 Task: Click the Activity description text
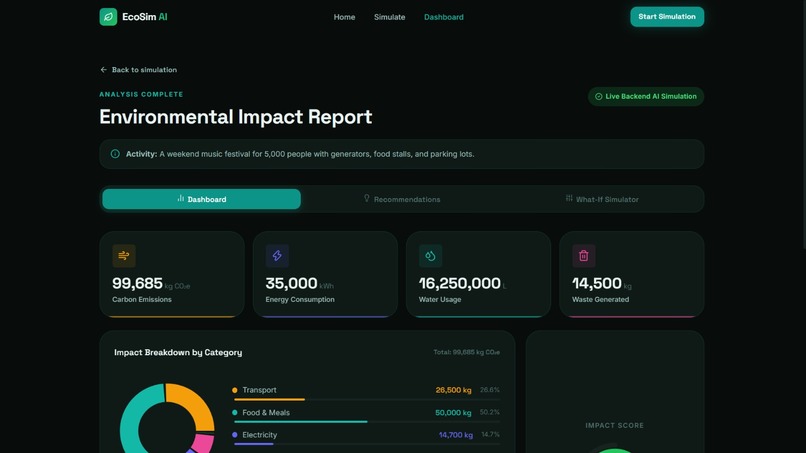click(x=317, y=154)
